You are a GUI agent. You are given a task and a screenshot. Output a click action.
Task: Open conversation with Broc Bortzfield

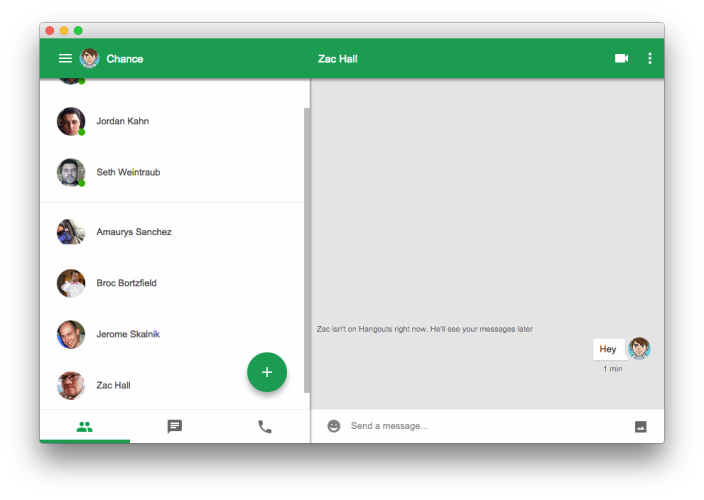point(172,283)
